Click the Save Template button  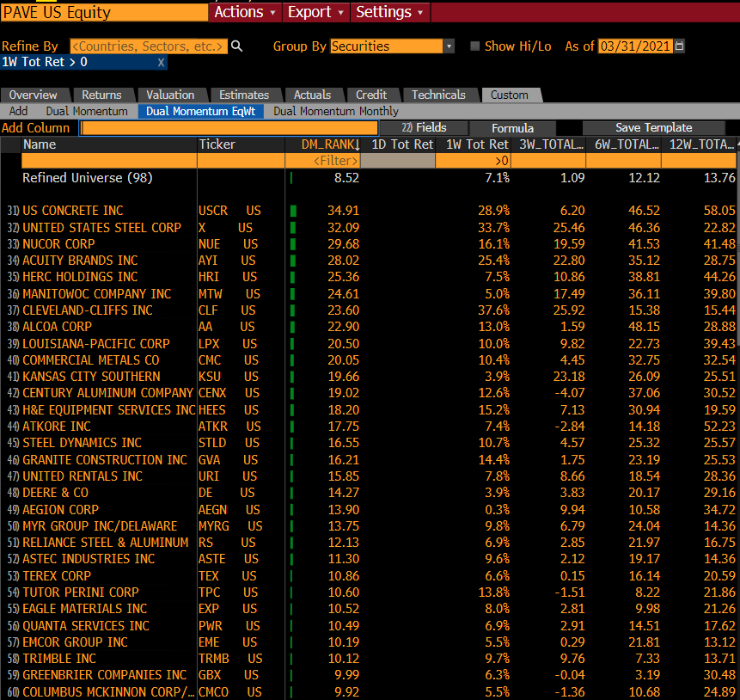coord(654,128)
